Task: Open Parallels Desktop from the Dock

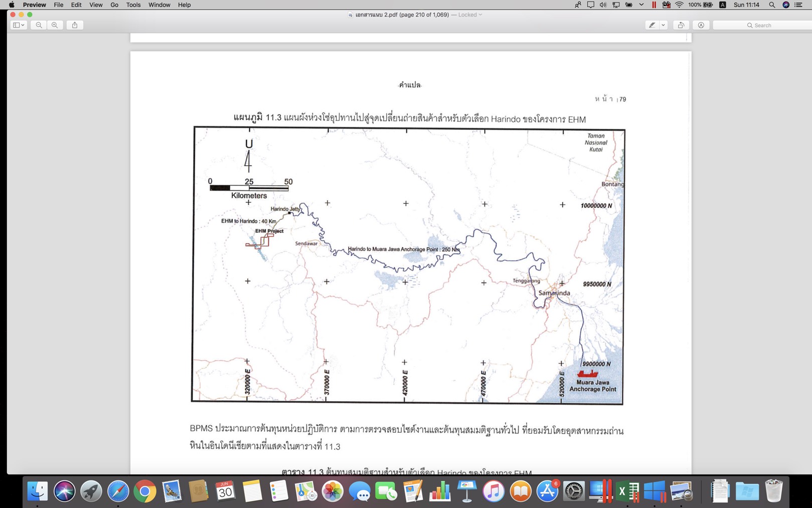Action: [601, 491]
